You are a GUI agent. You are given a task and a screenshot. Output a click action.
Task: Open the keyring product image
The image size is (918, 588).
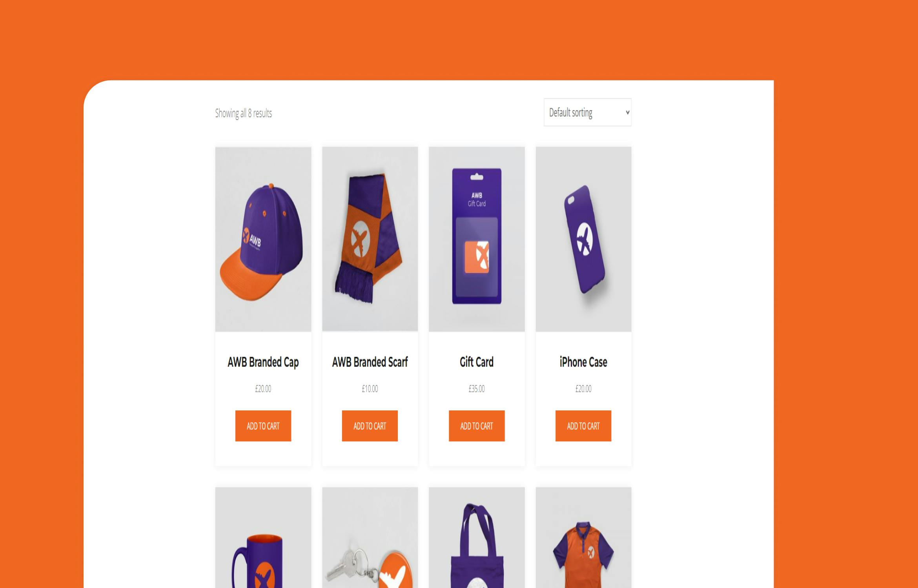(370, 538)
